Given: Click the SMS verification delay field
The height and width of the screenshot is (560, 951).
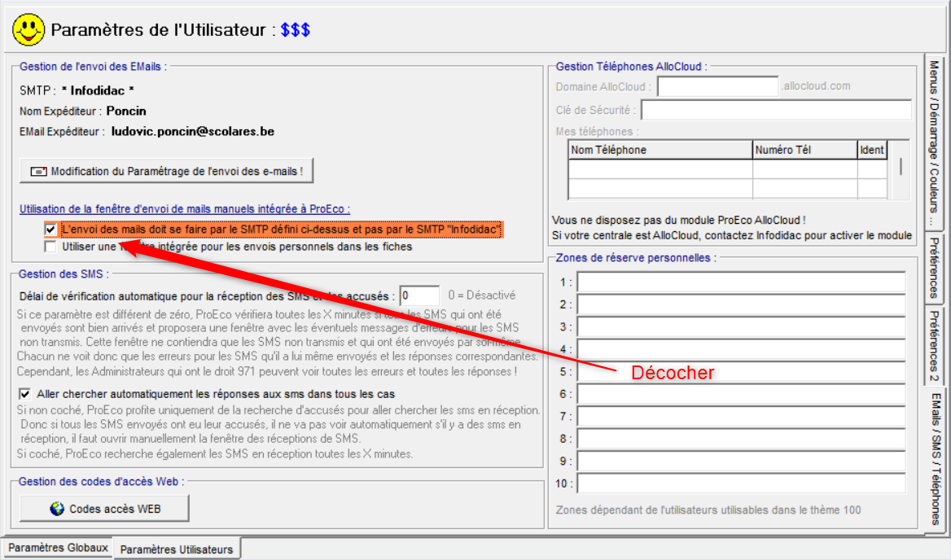Looking at the screenshot, I should [419, 295].
